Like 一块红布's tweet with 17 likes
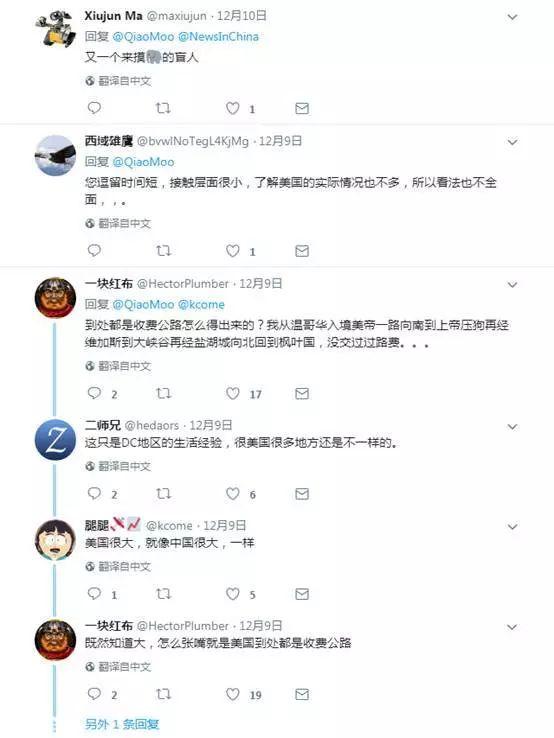 pos(233,393)
